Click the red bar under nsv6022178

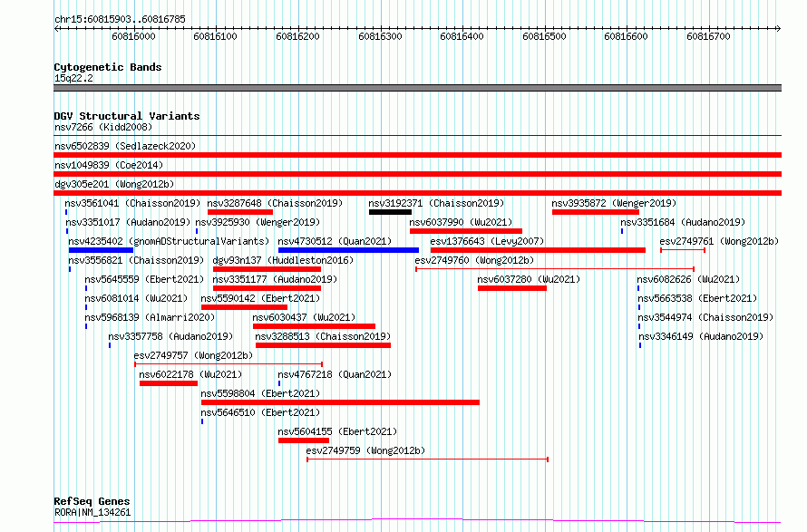(169, 383)
